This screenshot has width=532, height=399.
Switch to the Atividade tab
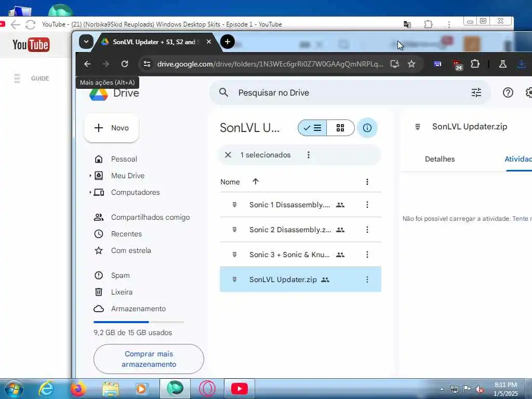[x=518, y=159]
